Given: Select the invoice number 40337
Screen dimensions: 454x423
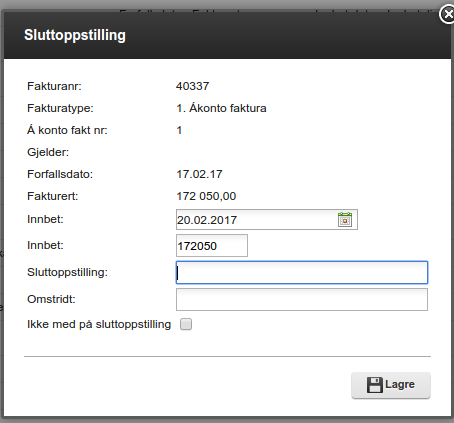Looking at the screenshot, I should (192, 86).
